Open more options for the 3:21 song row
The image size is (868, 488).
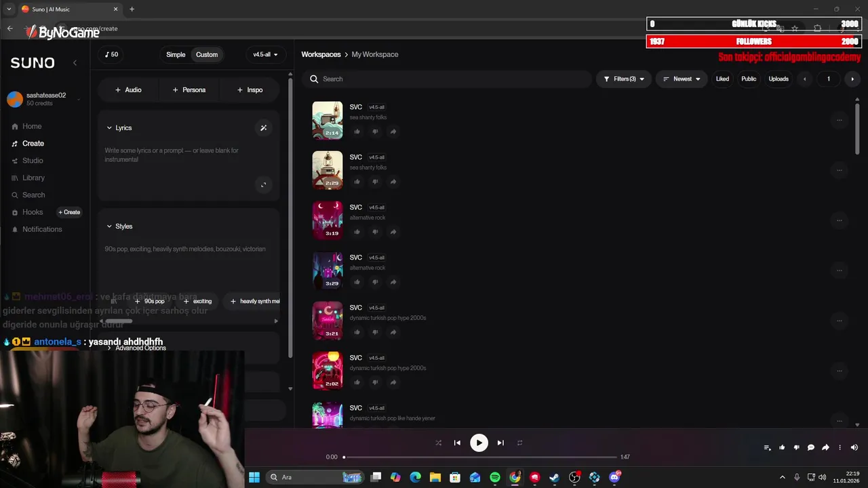[x=839, y=321]
